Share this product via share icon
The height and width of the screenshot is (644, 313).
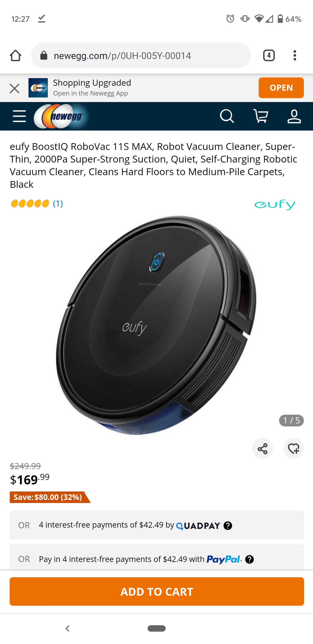[x=262, y=448]
